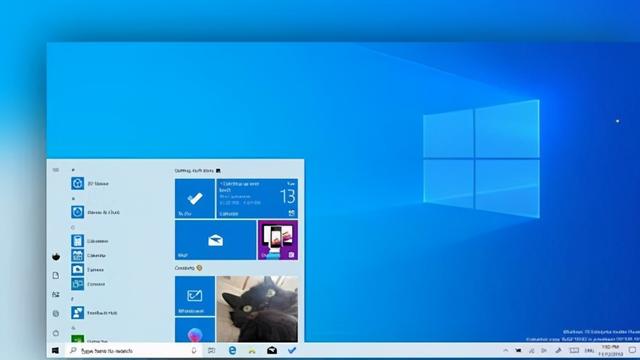
Task: Open the cat photo tile
Action: [x=257, y=309]
